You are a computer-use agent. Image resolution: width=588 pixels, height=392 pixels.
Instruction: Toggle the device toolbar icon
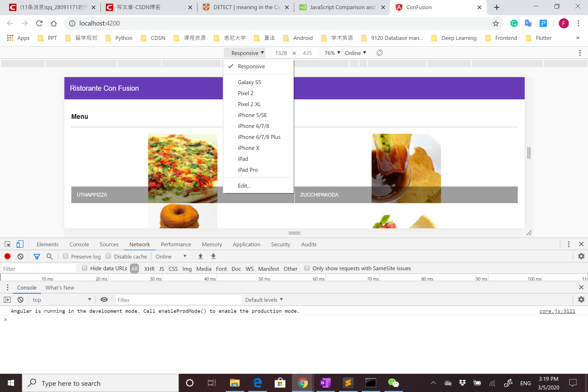(20, 244)
